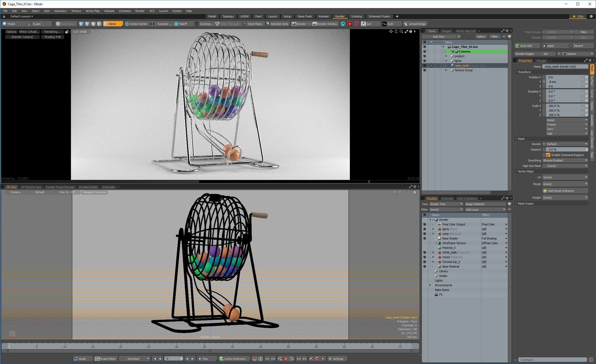Click the Command input field
The height and width of the screenshot is (364, 596).
552,360
